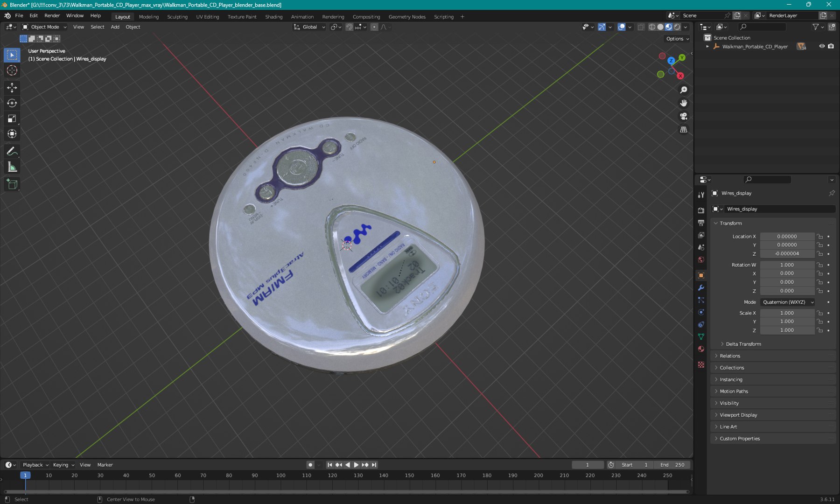Image resolution: width=840 pixels, height=504 pixels.
Task: Open the Keying popover in timeline
Action: [63, 465]
